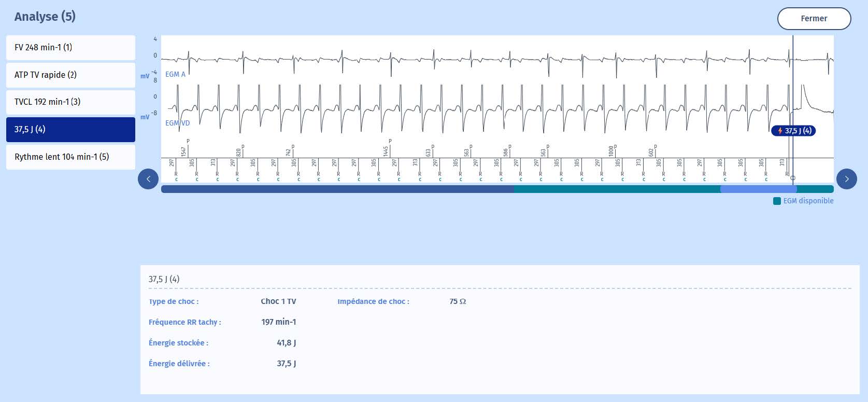Viewport: 868px width, 402px height.
Task: Select the highlighted 37,5 J (4) entry
Action: tap(70, 130)
